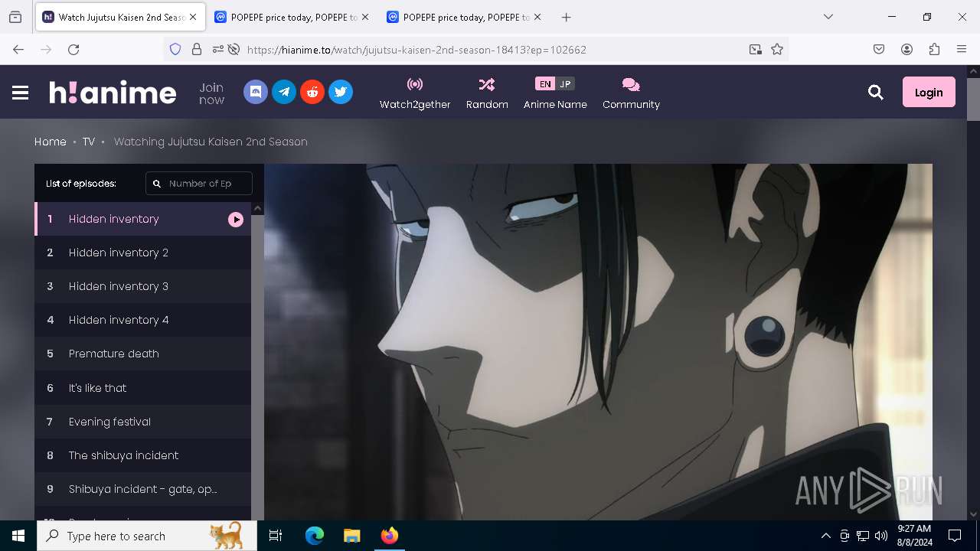Click Firefox icon on taskbar
980x551 pixels.
click(389, 536)
